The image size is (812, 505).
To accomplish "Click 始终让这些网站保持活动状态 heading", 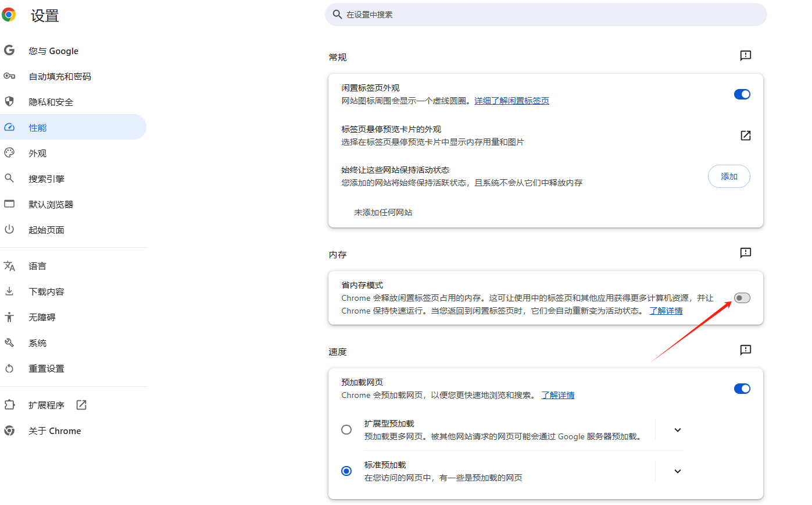I will pyautogui.click(x=395, y=170).
